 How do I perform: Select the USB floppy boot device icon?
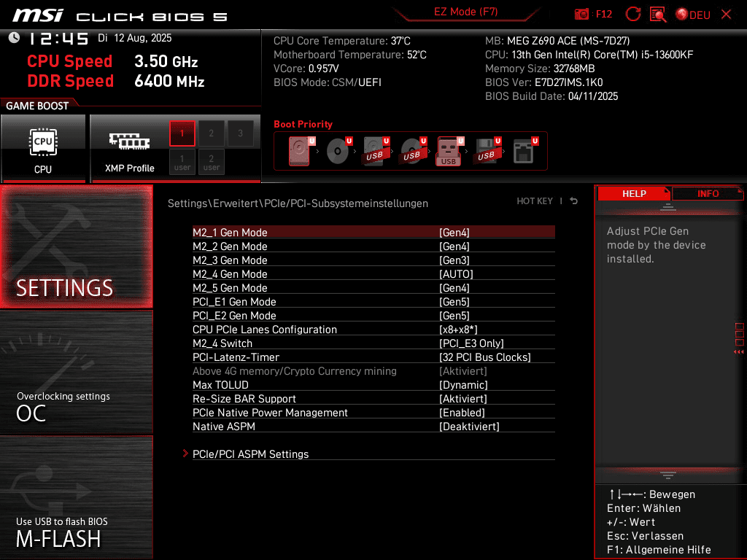tap(487, 151)
